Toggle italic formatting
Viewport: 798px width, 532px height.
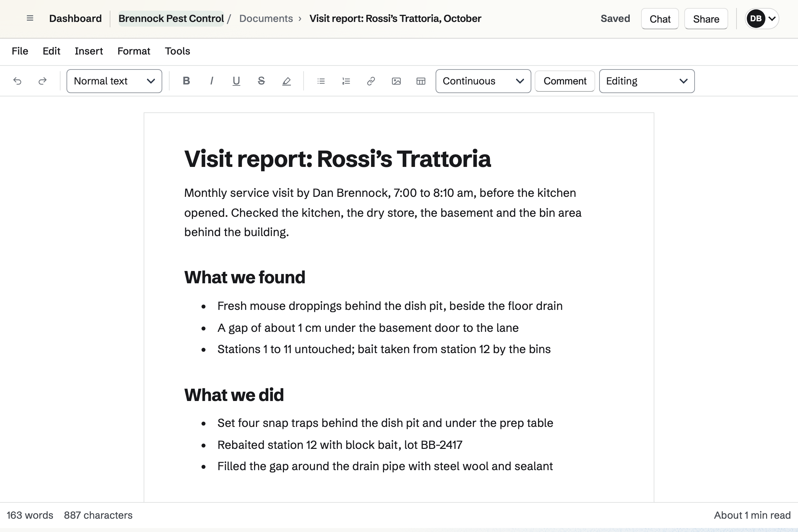point(211,81)
